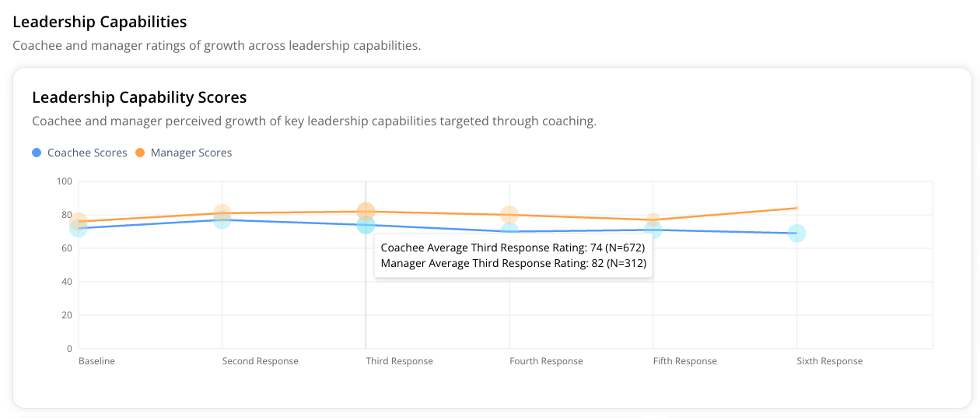Toggle the Manager Scores series label
Viewport: 980px width, 418px height.
click(191, 153)
